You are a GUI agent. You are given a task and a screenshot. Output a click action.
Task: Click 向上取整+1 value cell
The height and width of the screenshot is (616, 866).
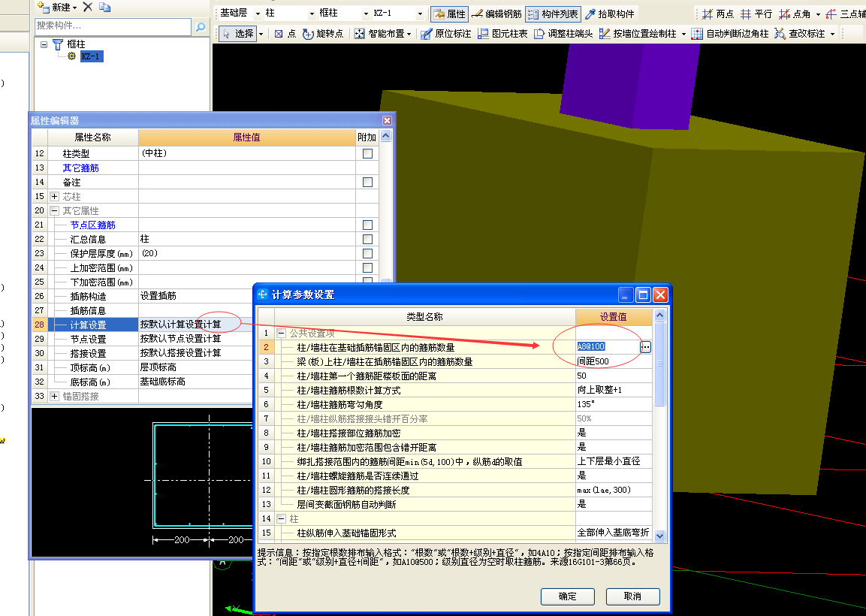[614, 390]
